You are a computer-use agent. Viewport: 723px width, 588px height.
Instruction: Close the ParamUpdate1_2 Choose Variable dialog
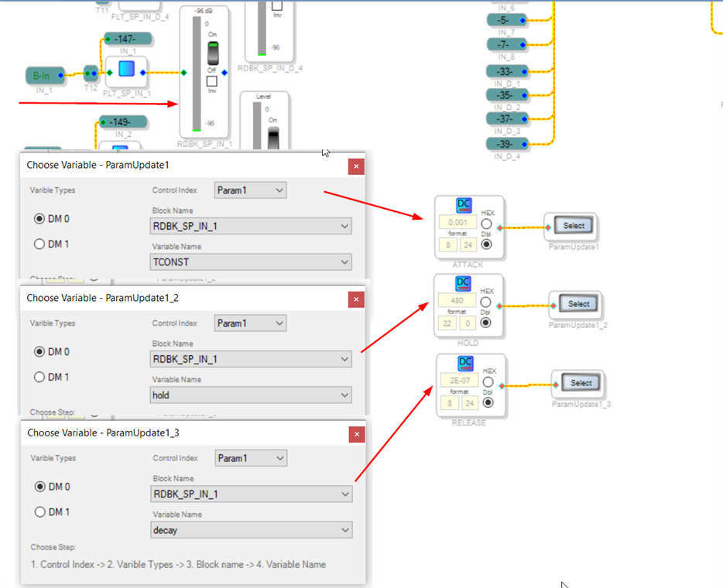(356, 299)
